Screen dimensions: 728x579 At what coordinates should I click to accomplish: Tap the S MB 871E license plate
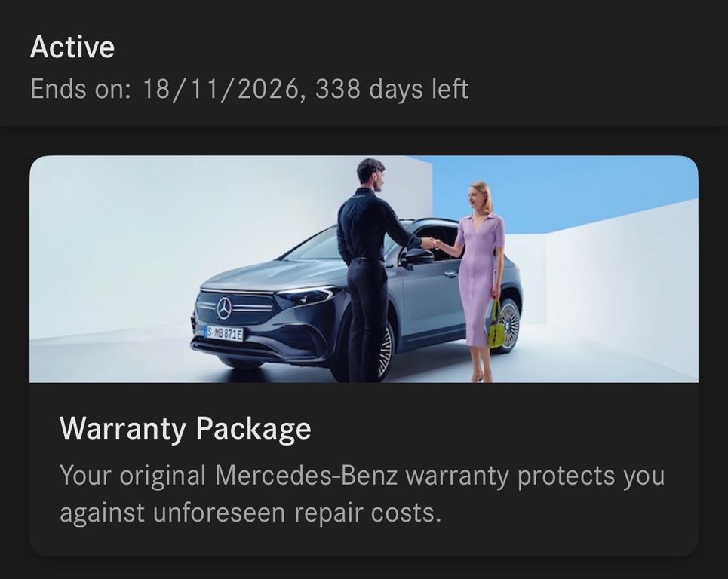[x=224, y=333]
